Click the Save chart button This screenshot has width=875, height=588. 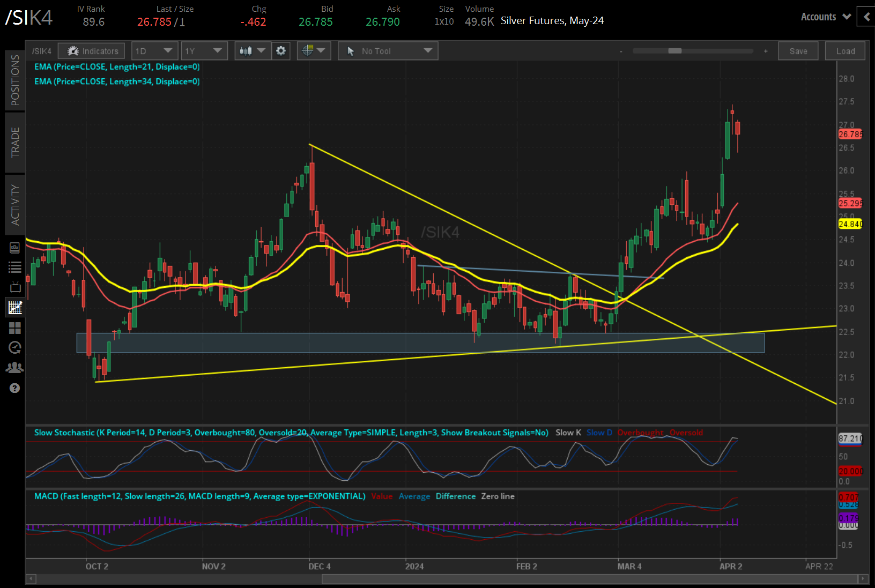[798, 51]
